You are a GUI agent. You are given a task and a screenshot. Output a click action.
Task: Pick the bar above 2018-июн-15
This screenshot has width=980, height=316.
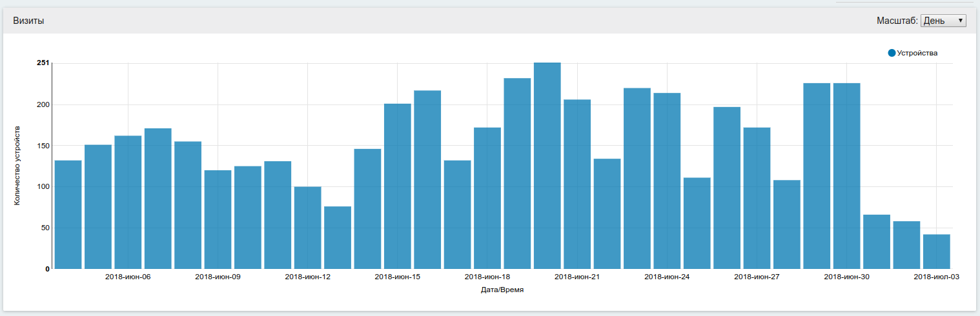point(397,186)
